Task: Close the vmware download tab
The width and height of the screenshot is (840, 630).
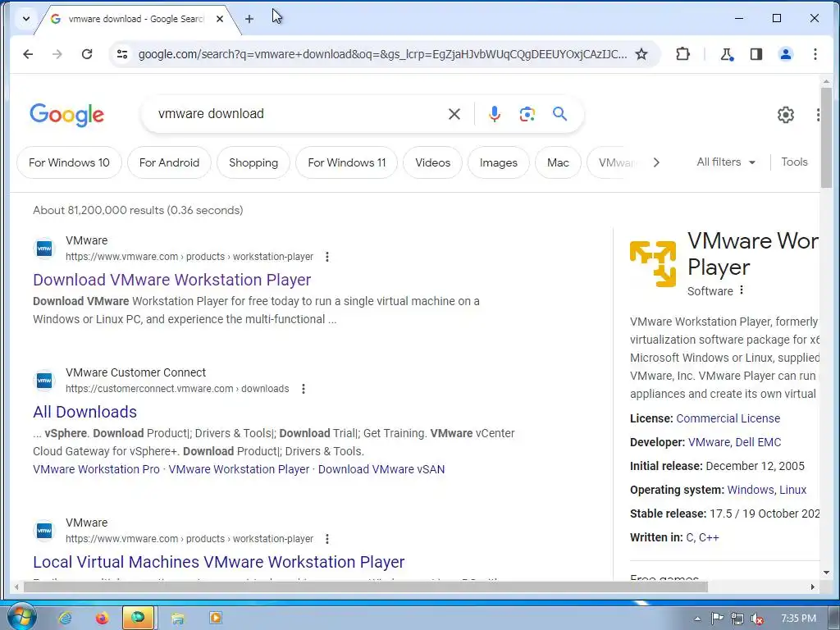Action: pos(220,19)
